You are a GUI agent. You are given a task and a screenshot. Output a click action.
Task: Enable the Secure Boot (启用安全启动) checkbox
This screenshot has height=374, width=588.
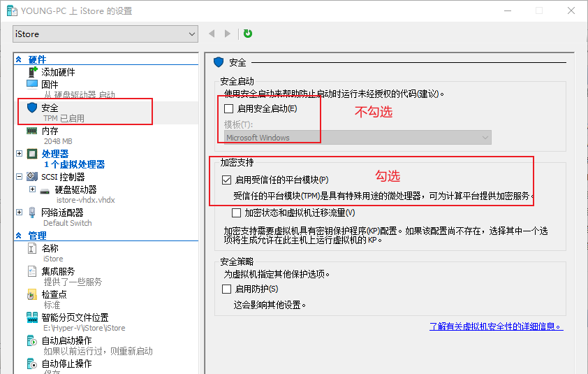pyautogui.click(x=228, y=109)
